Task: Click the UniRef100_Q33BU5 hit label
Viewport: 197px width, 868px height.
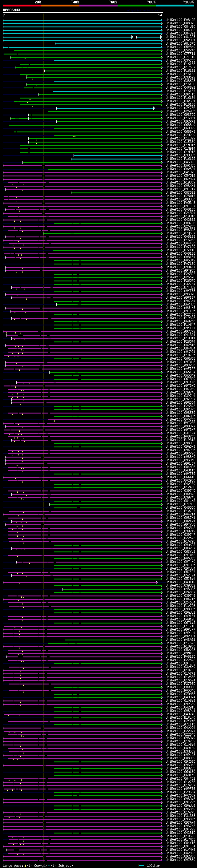Action: 180,155
